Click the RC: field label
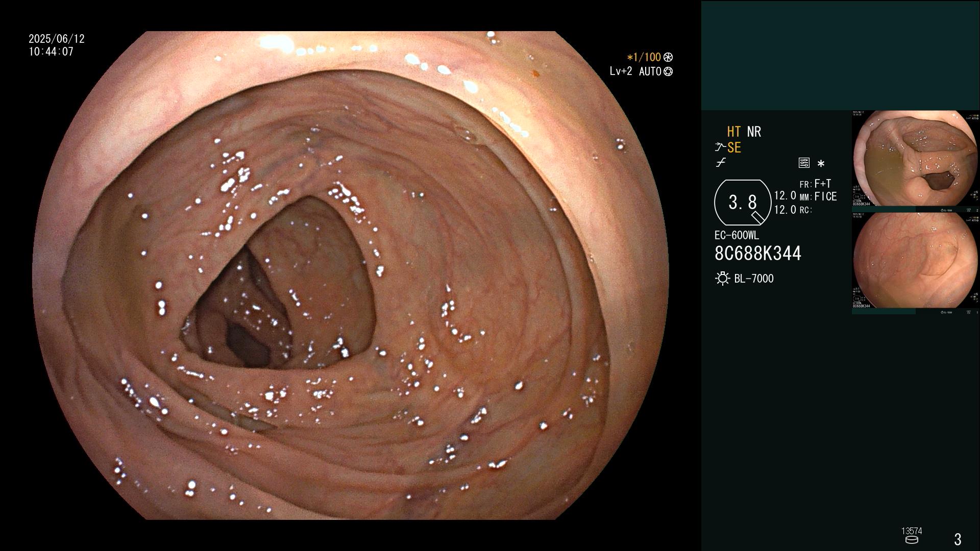This screenshot has height=551, width=980. (x=805, y=210)
